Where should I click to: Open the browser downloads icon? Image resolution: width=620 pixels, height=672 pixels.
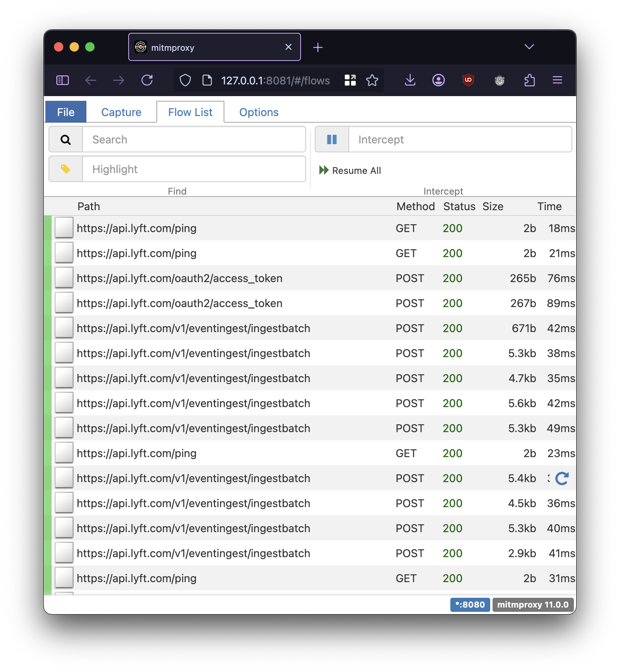pos(410,80)
